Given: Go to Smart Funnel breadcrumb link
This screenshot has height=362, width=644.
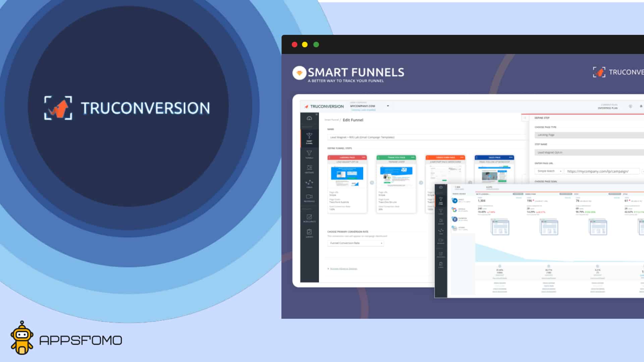Looking at the screenshot, I should [x=331, y=120].
